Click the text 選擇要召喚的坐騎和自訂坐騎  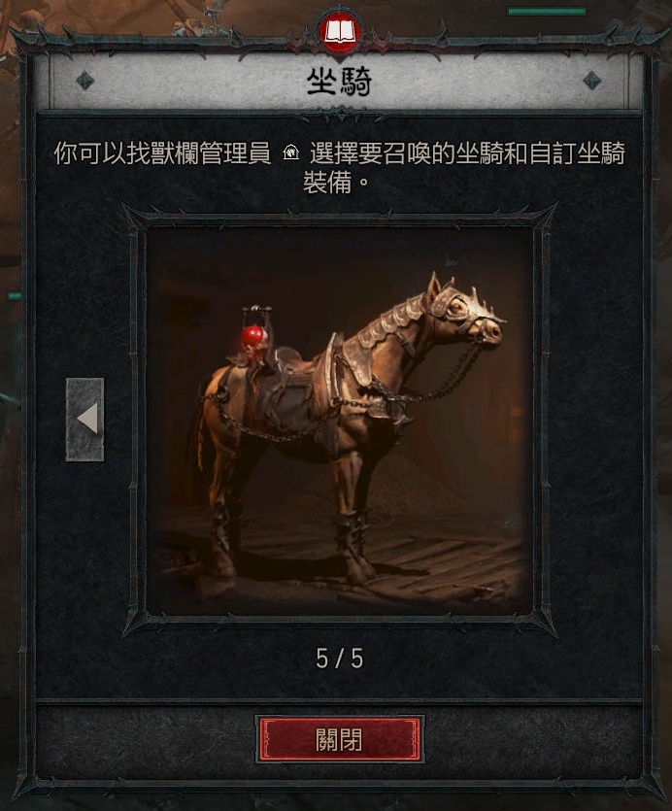coord(467,153)
